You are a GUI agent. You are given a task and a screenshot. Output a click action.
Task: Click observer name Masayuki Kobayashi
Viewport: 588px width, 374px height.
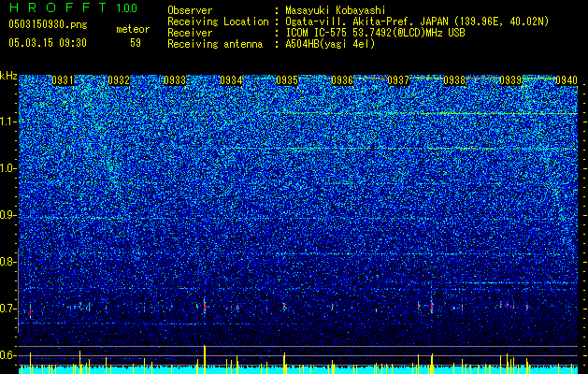[336, 10]
